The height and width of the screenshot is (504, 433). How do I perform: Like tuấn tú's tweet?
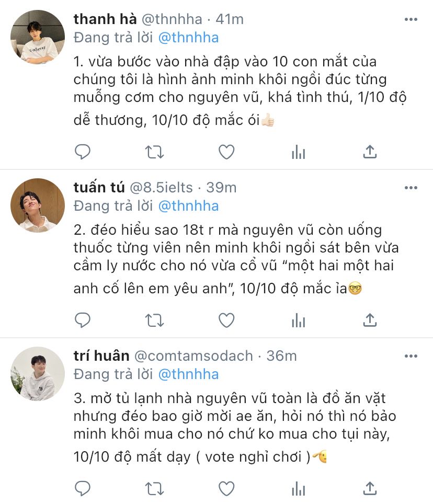pos(226,319)
